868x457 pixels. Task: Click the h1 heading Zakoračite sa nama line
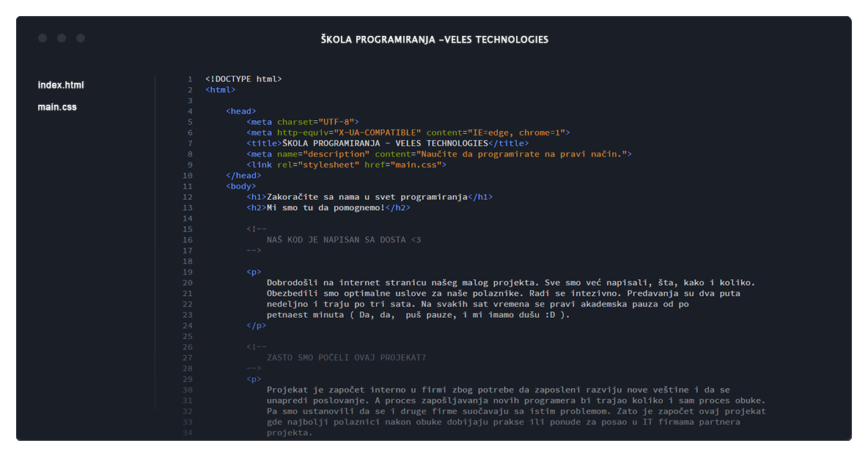tap(369, 197)
